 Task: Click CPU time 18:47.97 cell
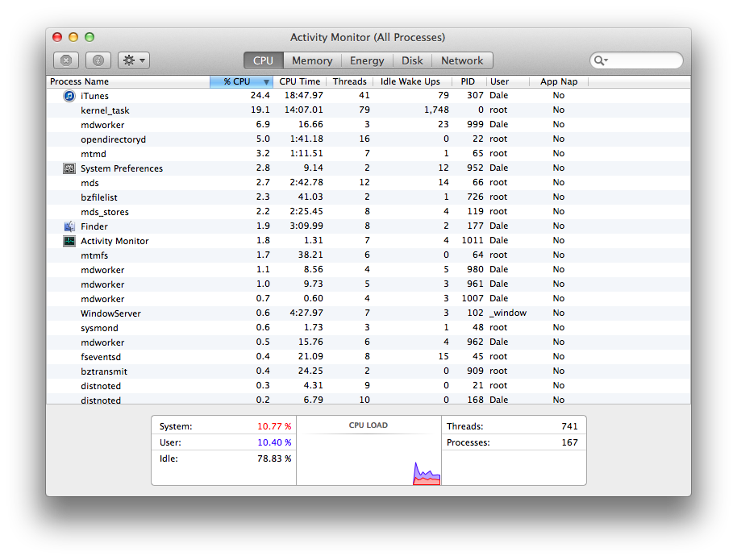(x=304, y=95)
